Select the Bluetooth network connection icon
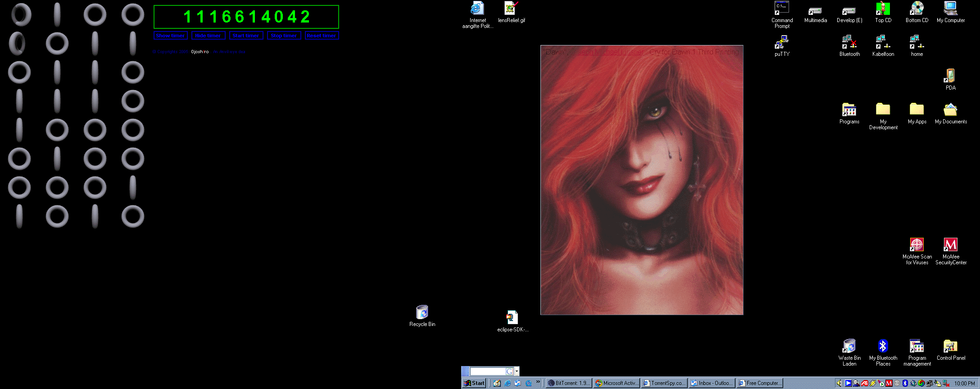Screen dimensions: 980x389 coord(849,46)
